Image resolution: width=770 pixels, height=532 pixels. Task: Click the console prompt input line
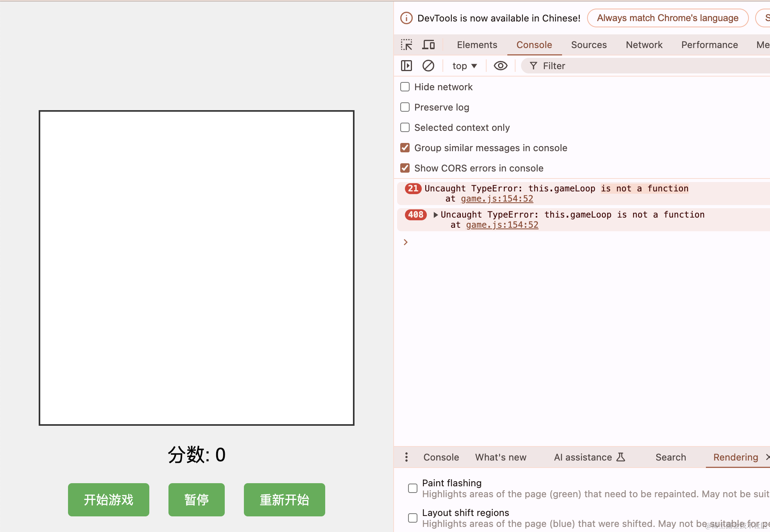[x=586, y=242]
